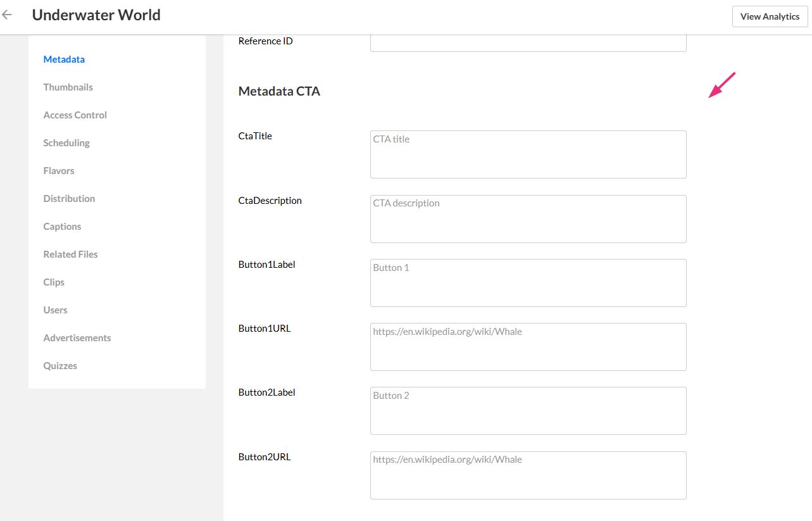
Task: Click the Button1URL field label
Action: 265,329
